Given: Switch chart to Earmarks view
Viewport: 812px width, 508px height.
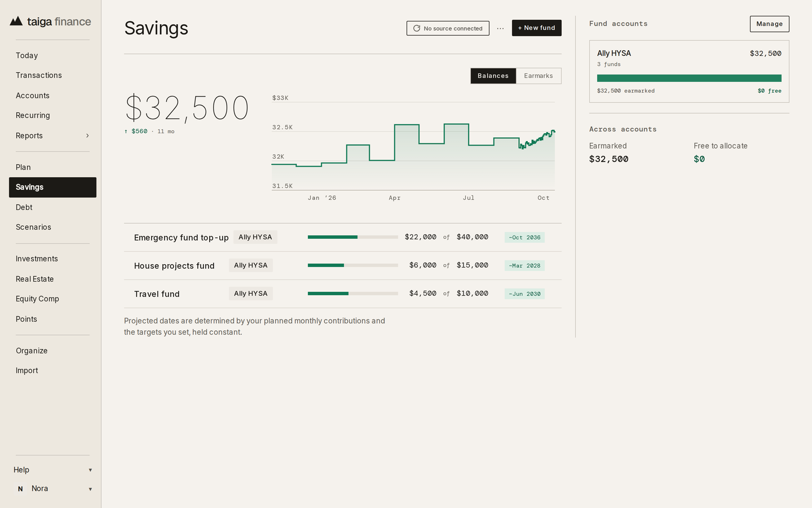Looking at the screenshot, I should (539, 76).
